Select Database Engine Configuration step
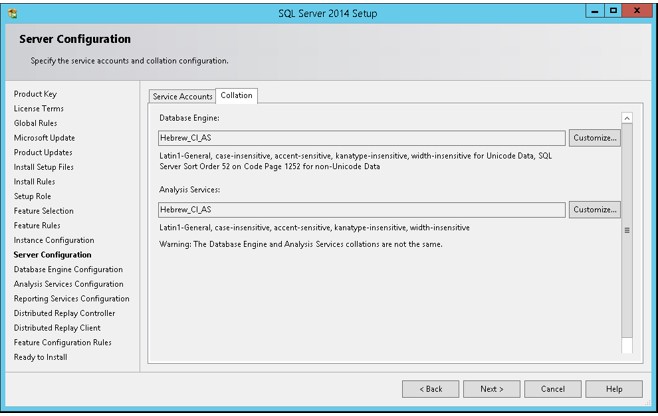The image size is (658, 416). click(x=68, y=269)
